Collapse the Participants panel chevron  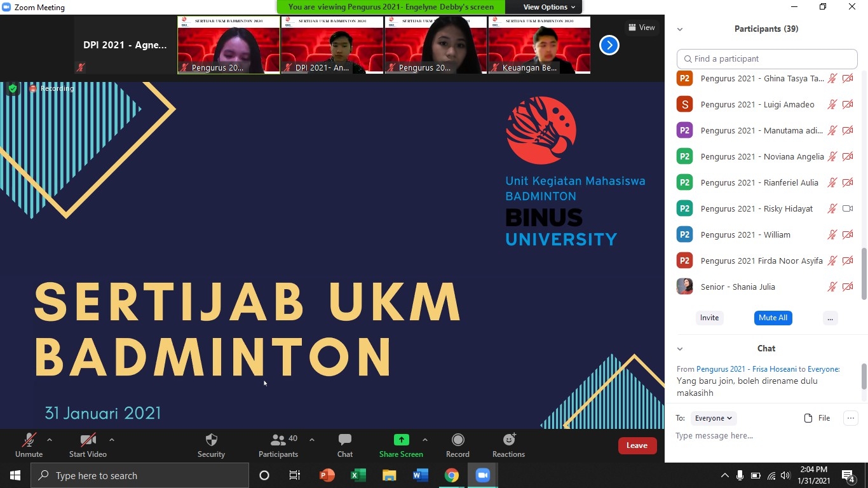click(680, 29)
